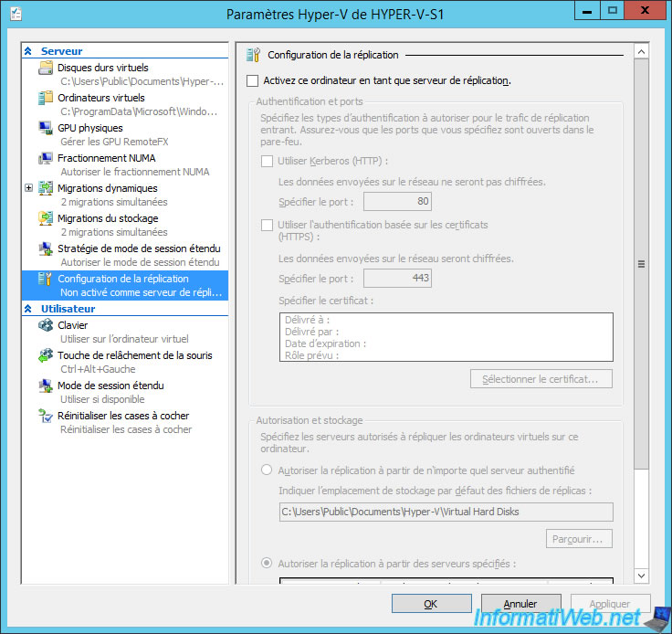
Task: Click the replication icon in right pane header
Action: tap(253, 55)
